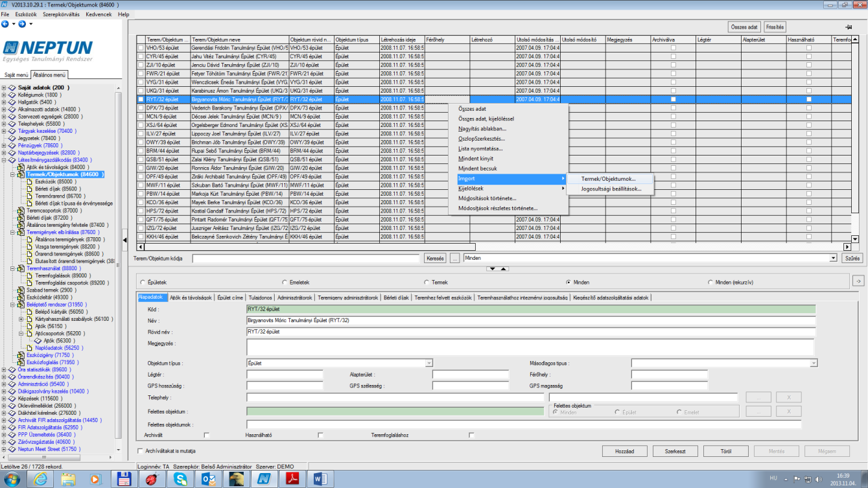Click the Ajtók (56300) node icon

38,340
